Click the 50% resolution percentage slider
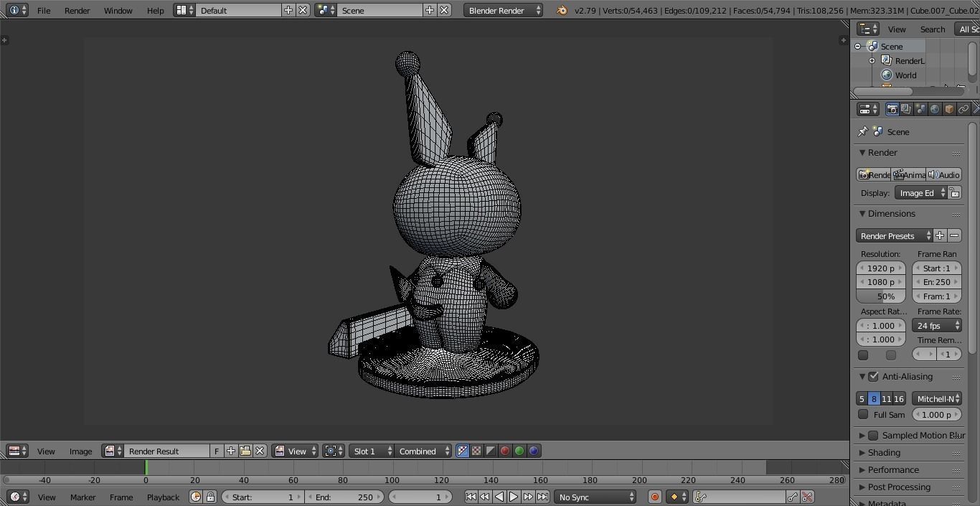 tap(881, 296)
